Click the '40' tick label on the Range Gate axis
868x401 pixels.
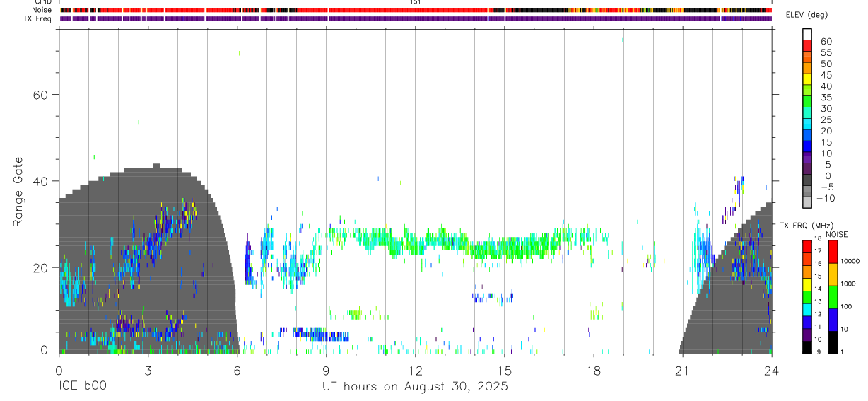(40, 181)
